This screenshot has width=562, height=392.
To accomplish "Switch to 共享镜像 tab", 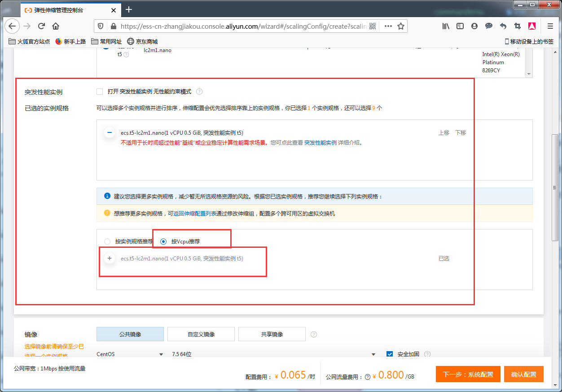I will point(272,334).
